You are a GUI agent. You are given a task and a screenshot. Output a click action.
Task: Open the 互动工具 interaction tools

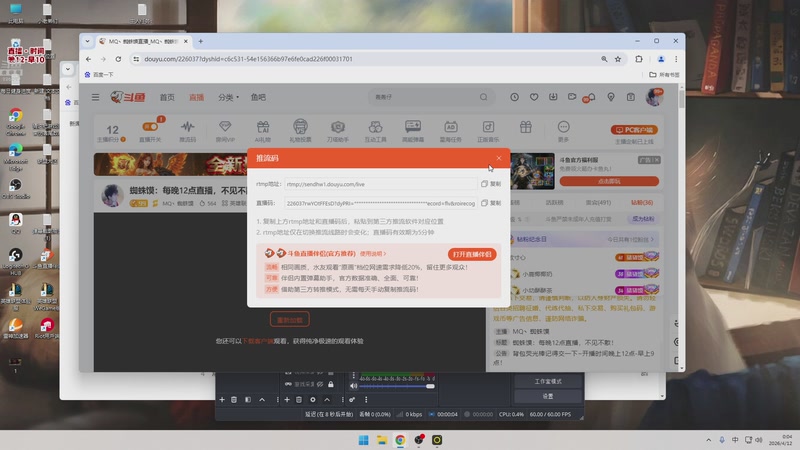click(x=376, y=131)
